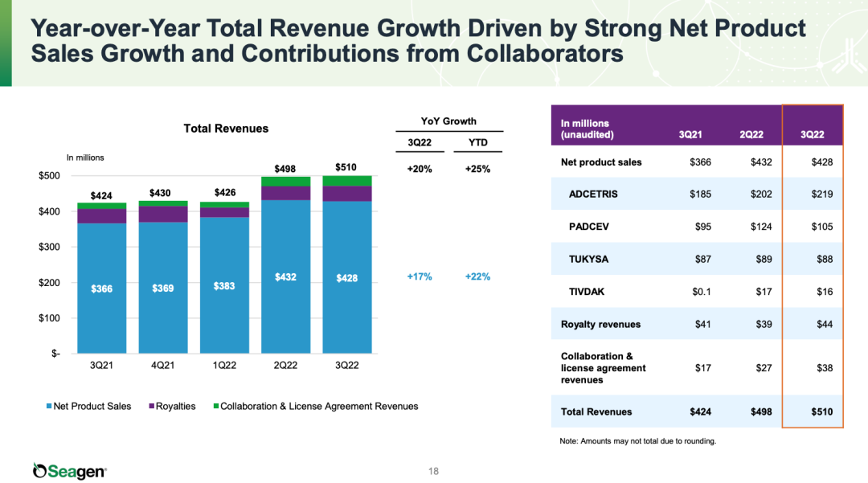
Task: Click the "In millions (unaudited)" table header
Action: click(x=587, y=129)
